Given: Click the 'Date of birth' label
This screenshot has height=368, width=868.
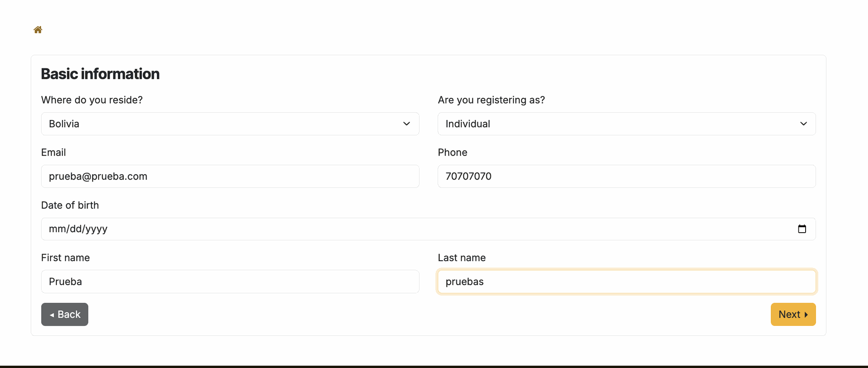Looking at the screenshot, I should point(70,206).
